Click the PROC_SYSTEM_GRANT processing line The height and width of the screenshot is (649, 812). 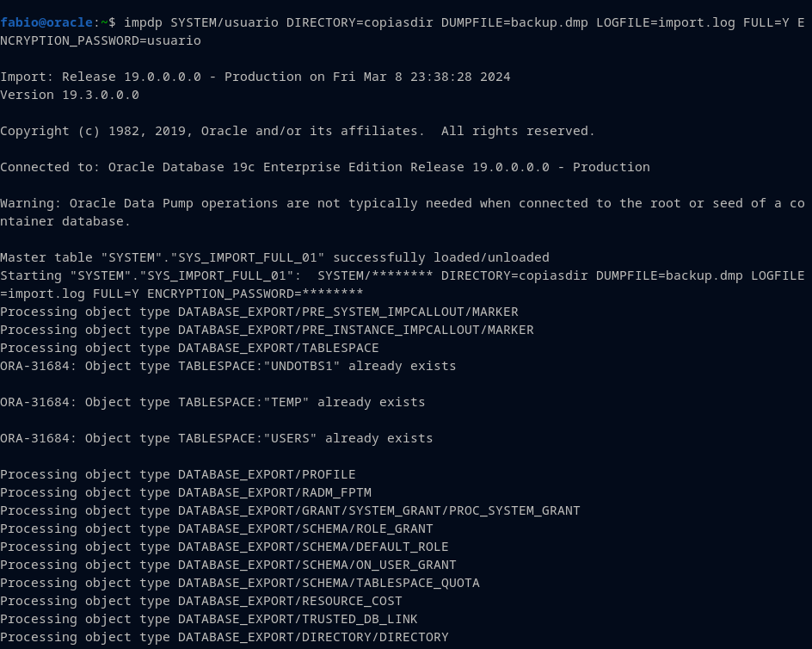click(290, 510)
